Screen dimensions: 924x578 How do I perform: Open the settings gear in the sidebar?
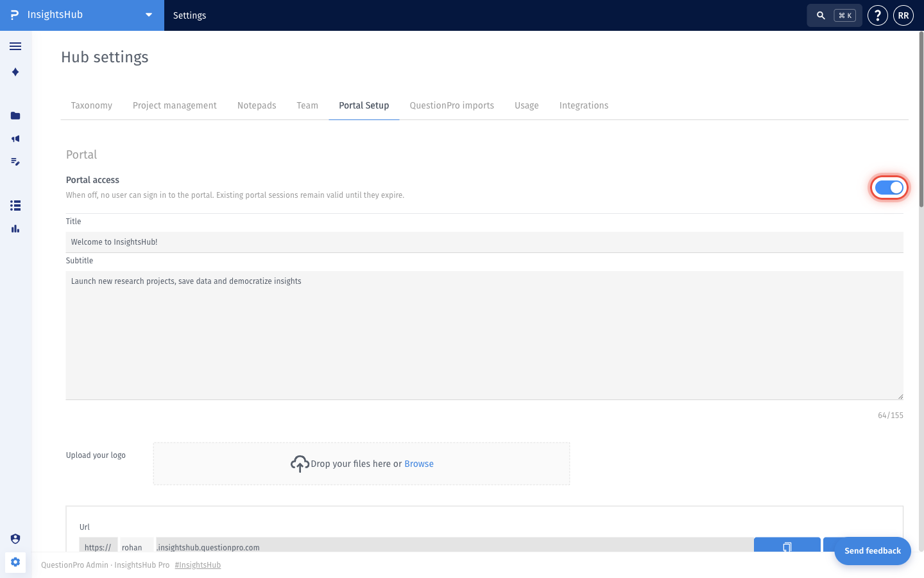pos(15,562)
